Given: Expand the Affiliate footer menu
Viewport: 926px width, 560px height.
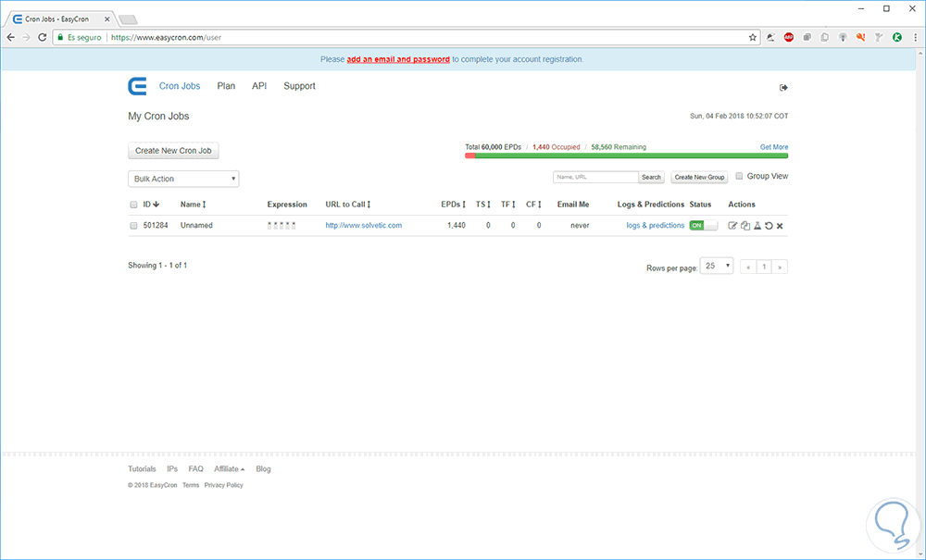Looking at the screenshot, I should coord(229,469).
